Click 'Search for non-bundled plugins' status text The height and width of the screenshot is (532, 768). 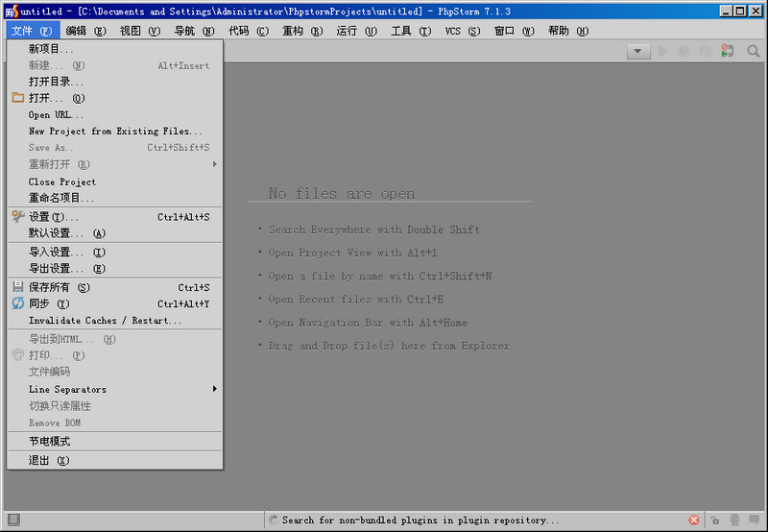click(420, 520)
